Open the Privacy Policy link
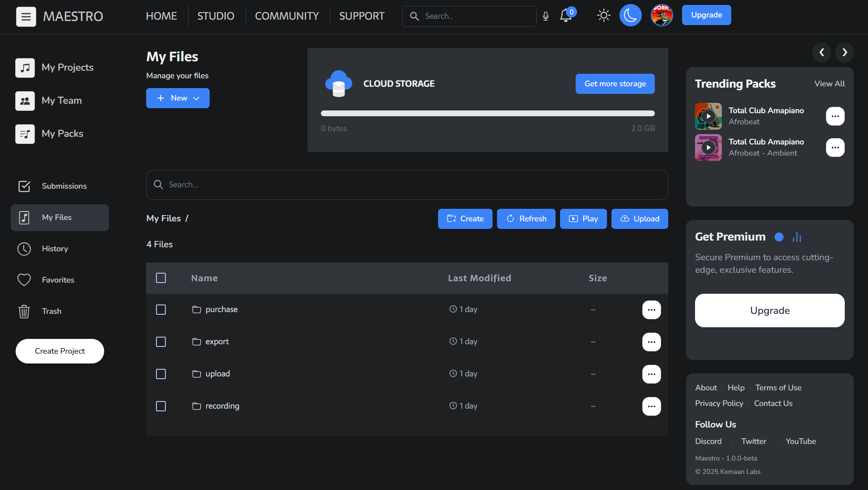This screenshot has width=868, height=490. coord(719,403)
